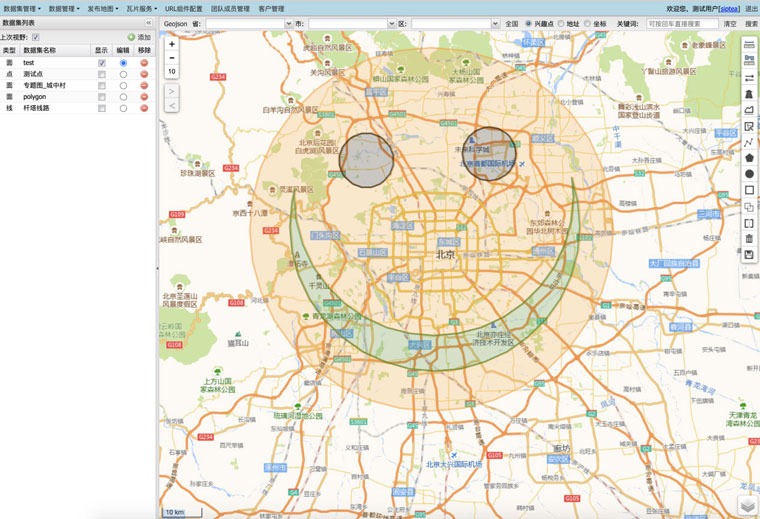Remove the polygon dataset with red icon
The width and height of the screenshot is (760, 519).
coord(144,97)
